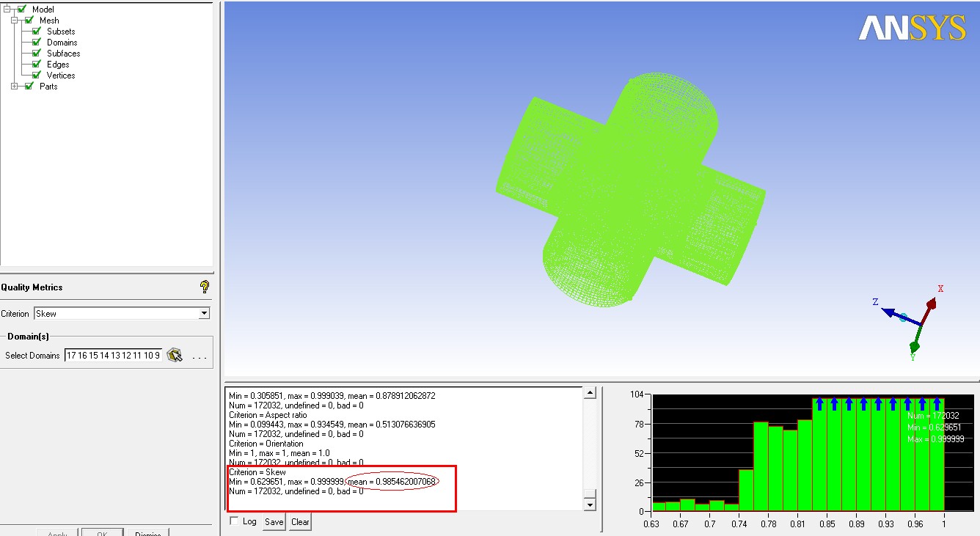Image resolution: width=980 pixels, height=536 pixels.
Task: Select the Domains item in model tree
Action: tap(62, 43)
